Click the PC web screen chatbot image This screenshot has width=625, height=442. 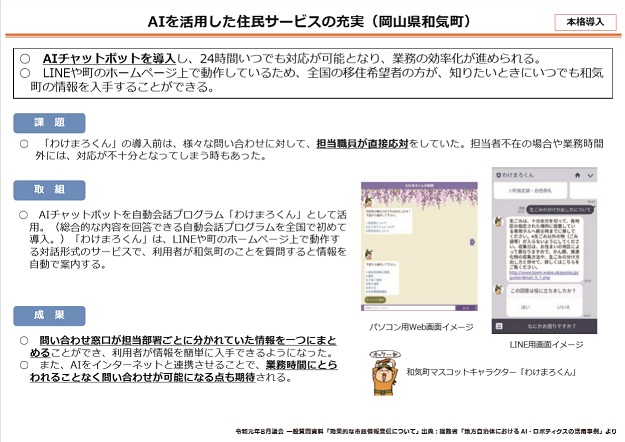point(419,247)
